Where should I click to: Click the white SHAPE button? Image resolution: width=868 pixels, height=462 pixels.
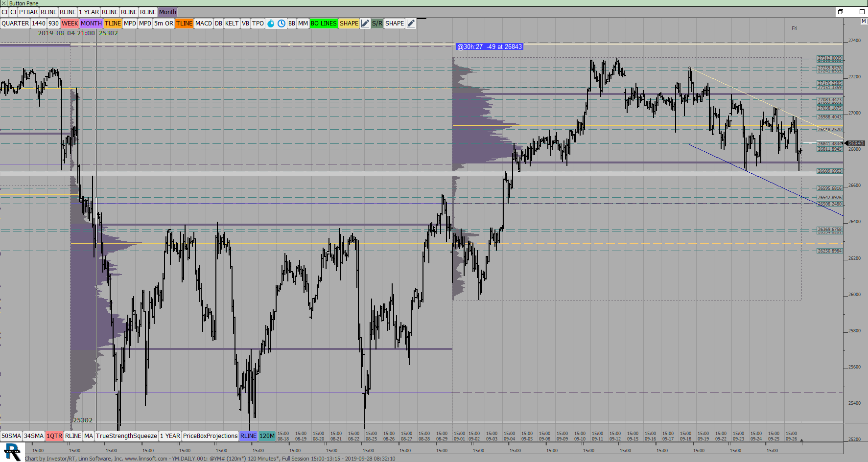coord(395,23)
